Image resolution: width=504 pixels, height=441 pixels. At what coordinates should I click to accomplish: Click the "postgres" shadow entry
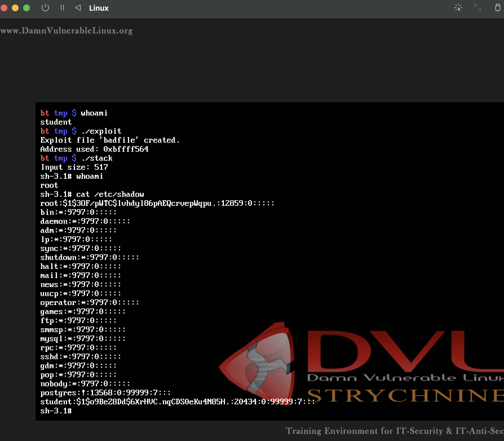(105, 393)
